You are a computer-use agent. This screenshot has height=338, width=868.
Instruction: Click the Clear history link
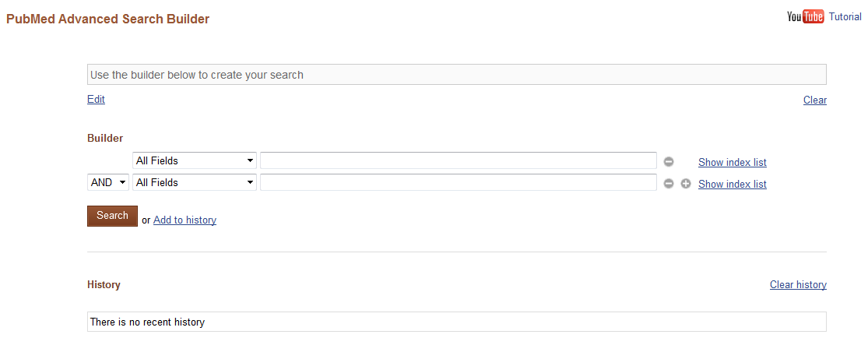798,284
